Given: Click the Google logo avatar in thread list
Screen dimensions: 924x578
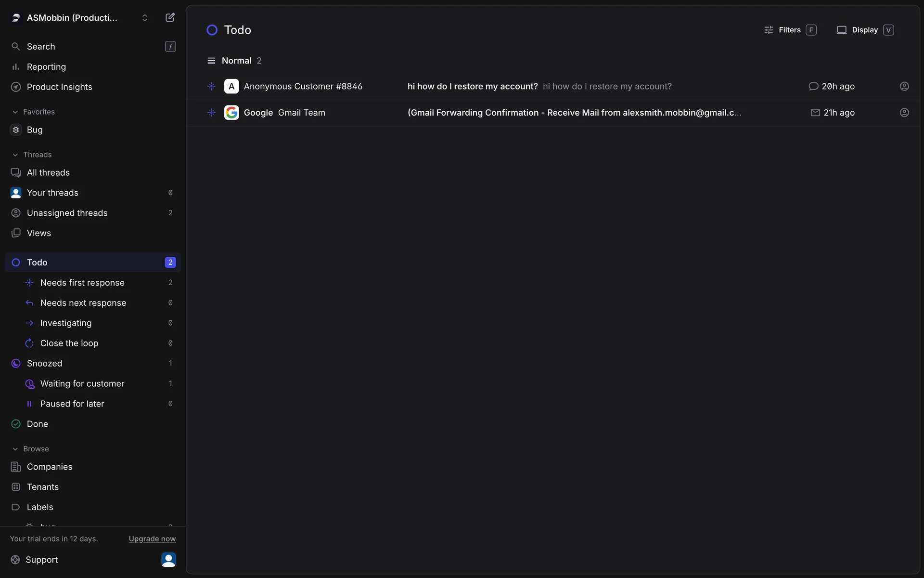Looking at the screenshot, I should (x=231, y=113).
